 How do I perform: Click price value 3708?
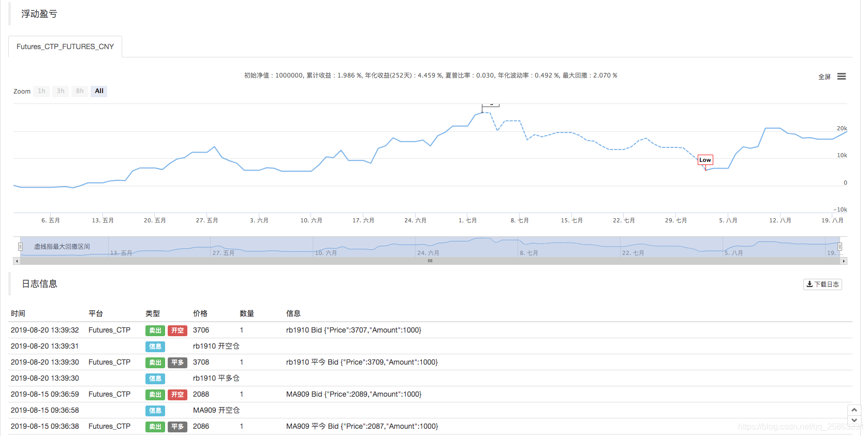(201, 362)
